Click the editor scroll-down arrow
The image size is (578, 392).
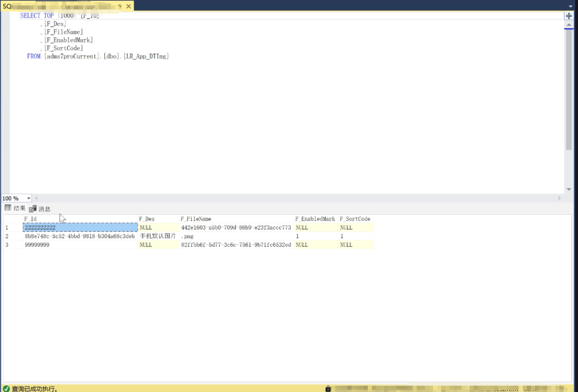[x=568, y=189]
